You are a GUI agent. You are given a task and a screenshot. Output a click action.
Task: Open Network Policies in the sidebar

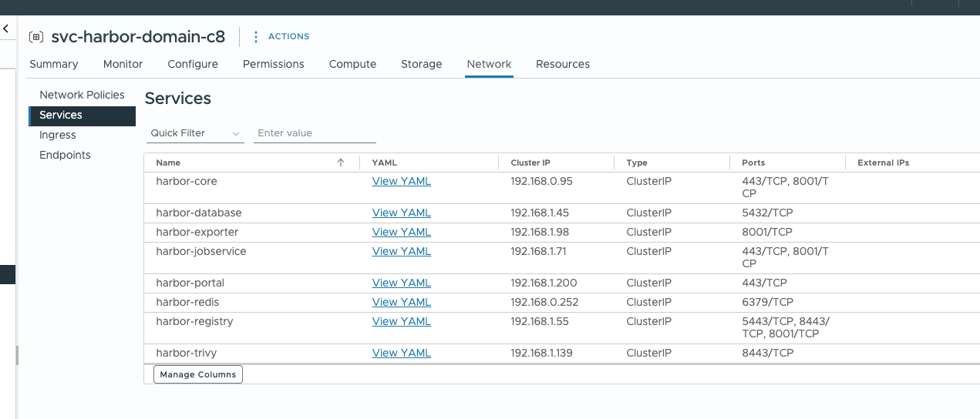82,95
